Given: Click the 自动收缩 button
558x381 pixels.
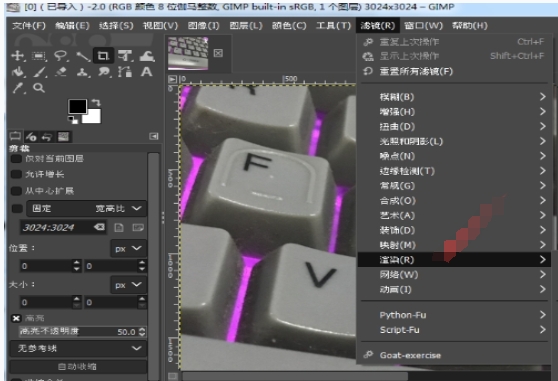Looking at the screenshot, I should pyautogui.click(x=78, y=366).
